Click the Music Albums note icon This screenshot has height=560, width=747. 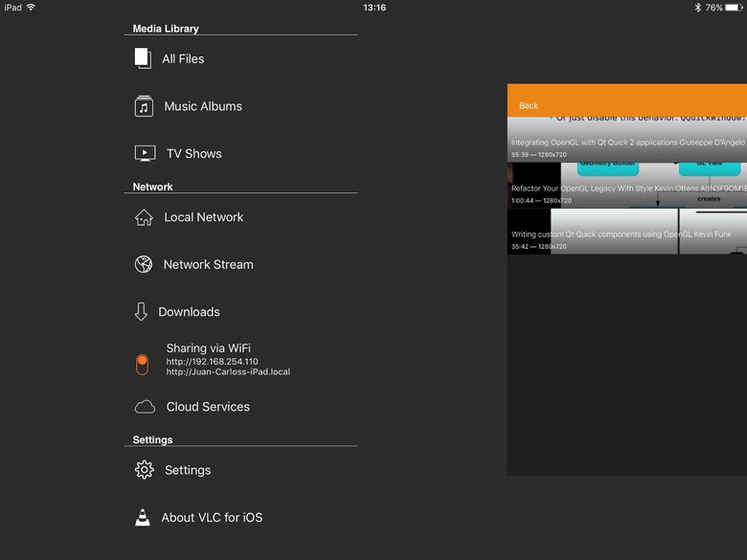(144, 106)
